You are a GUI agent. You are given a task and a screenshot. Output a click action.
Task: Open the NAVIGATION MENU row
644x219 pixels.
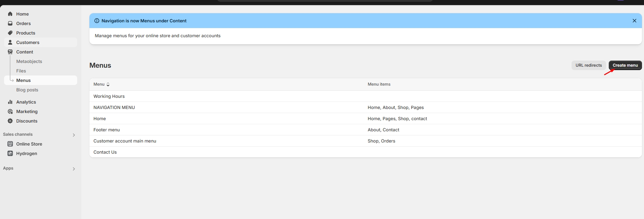click(x=114, y=107)
